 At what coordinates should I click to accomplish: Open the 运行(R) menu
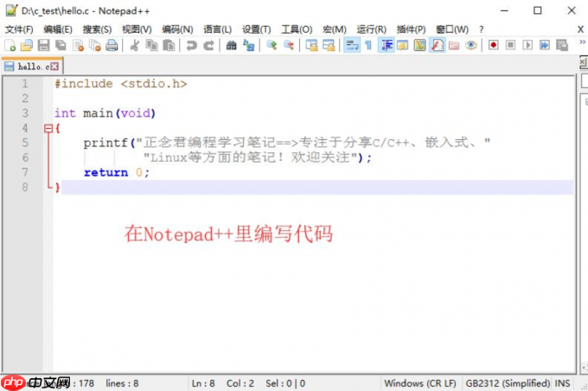tap(372, 29)
